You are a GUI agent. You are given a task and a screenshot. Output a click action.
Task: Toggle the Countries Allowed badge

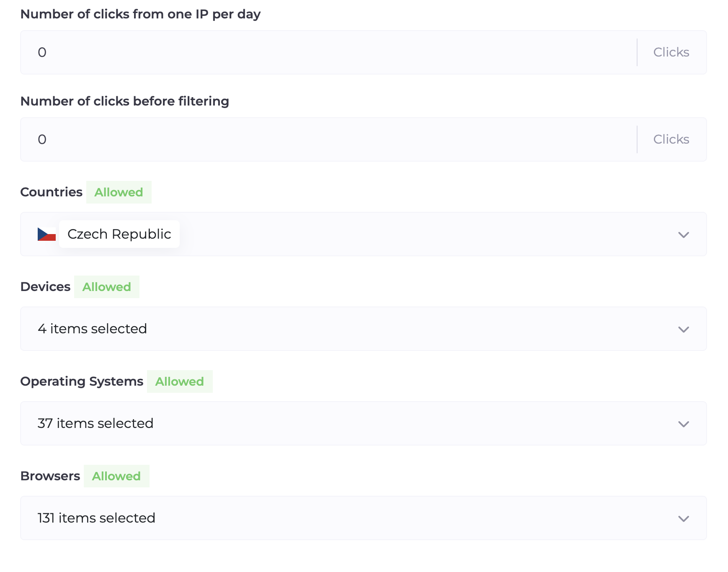click(x=119, y=192)
